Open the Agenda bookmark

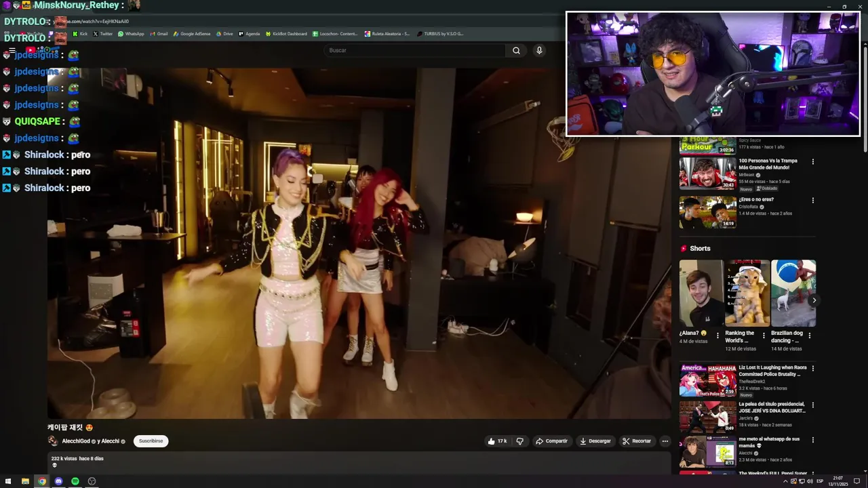click(x=249, y=34)
